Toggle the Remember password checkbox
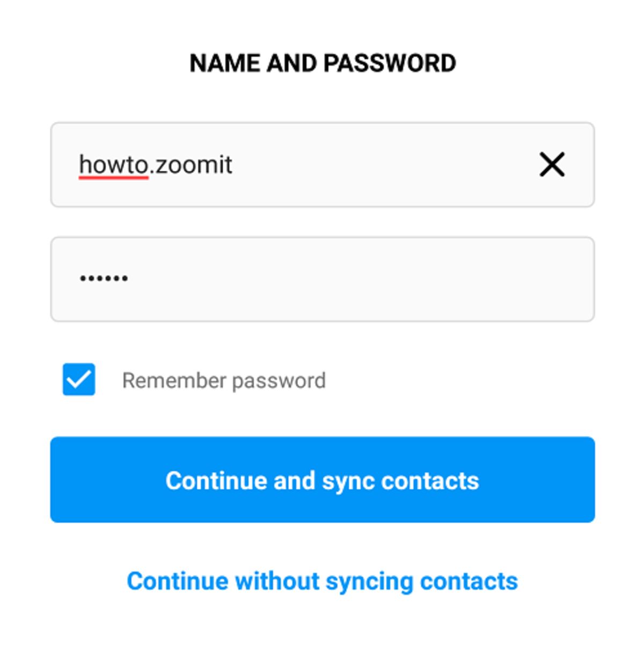Viewport: 644px width, 645px height. 79,379
